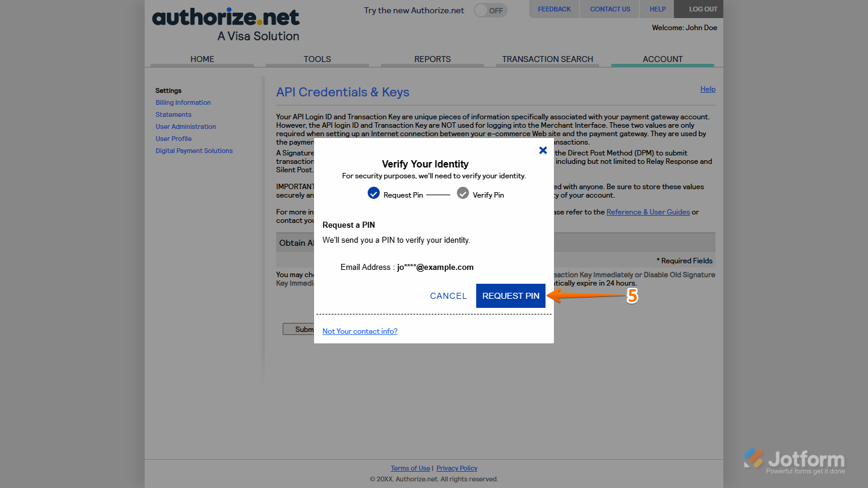This screenshot has height=488, width=868.
Task: Open the Reference & User Guides link
Action: (647, 211)
